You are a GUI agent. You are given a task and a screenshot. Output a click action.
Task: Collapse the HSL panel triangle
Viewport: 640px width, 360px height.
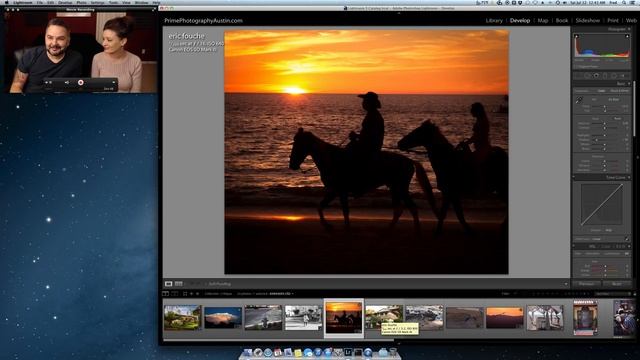pos(629,247)
